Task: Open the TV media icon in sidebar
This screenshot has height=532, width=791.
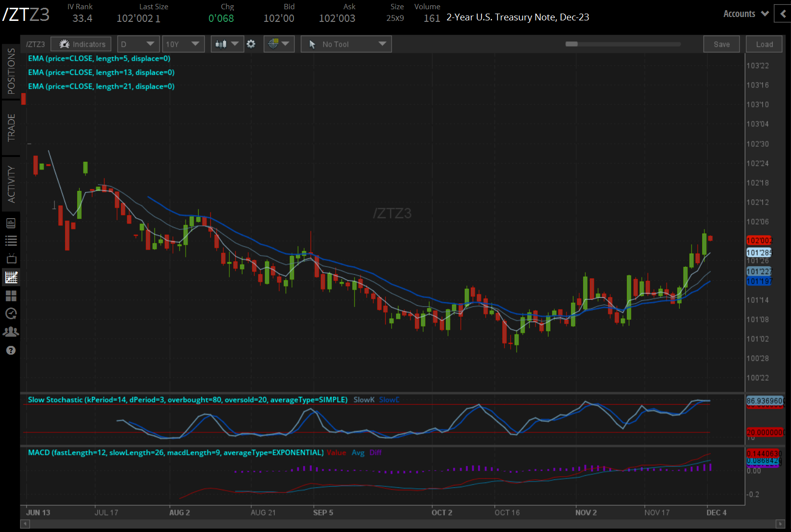Action: pos(11,258)
